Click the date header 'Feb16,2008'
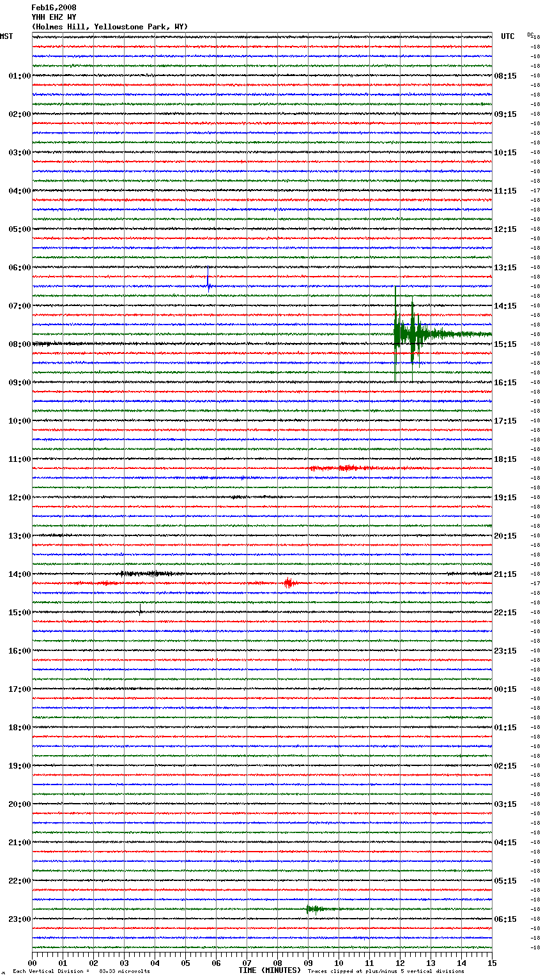This screenshot has width=543, height=980. (x=54, y=8)
